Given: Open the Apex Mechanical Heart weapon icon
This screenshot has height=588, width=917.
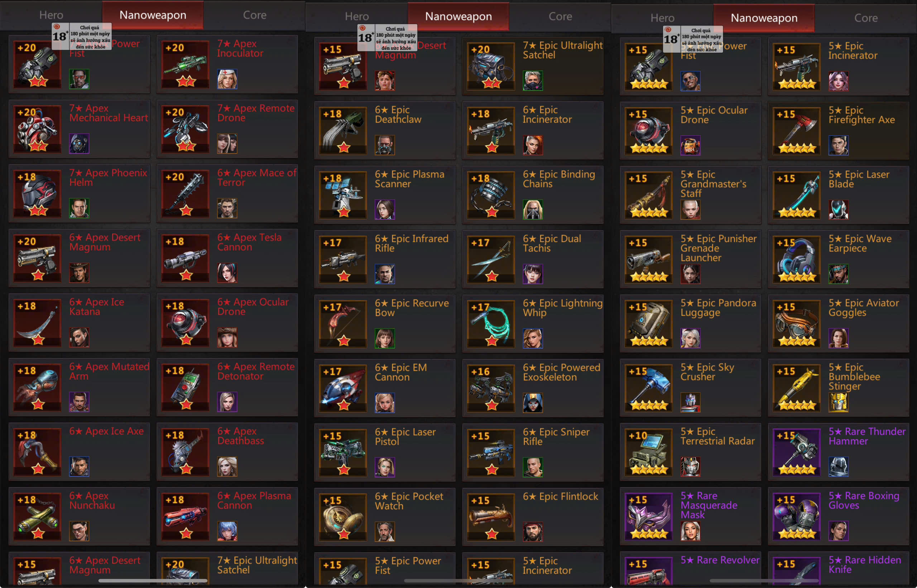Looking at the screenshot, I should (37, 129).
